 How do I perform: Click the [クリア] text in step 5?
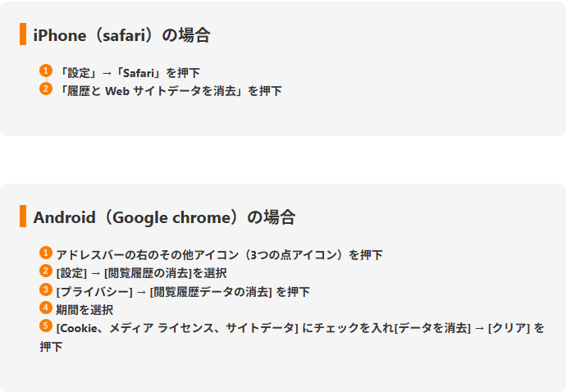point(509,328)
